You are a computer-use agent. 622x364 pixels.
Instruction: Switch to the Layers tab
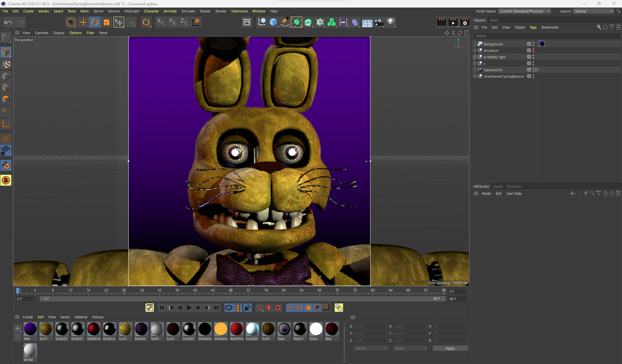point(498,186)
